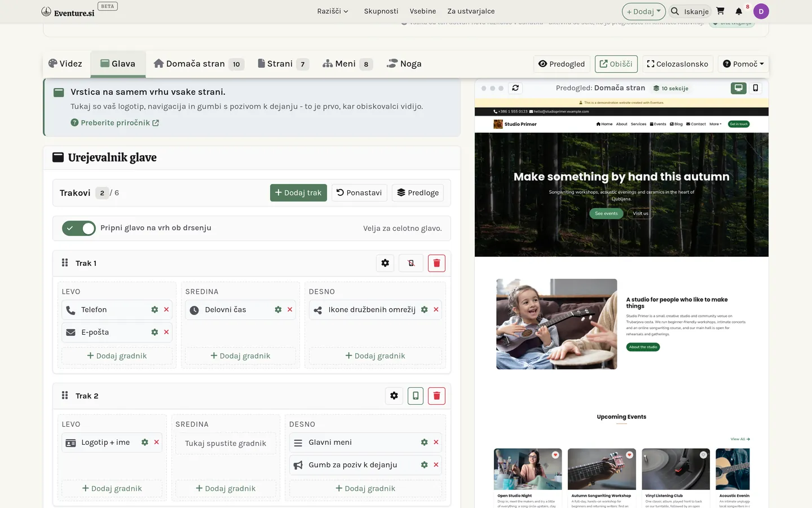Expand the Razišči dropdown menu
Viewport: 812px width, 508px height.
pyautogui.click(x=333, y=11)
